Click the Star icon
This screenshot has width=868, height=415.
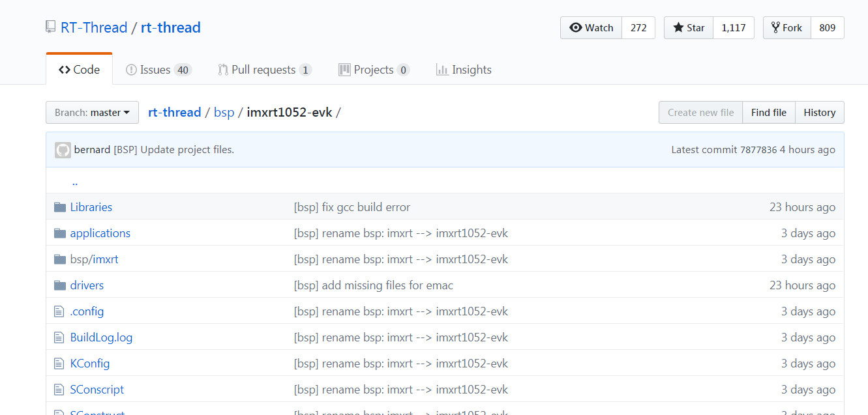[x=678, y=27]
